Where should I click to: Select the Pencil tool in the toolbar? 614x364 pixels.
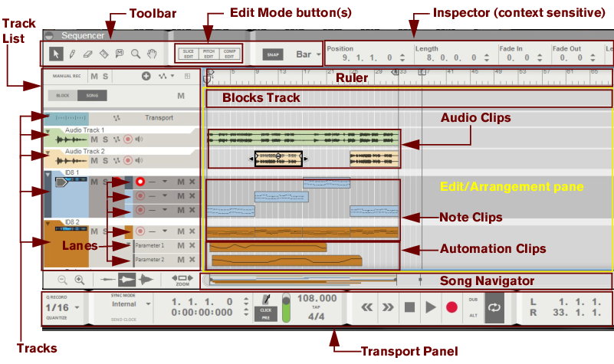click(x=71, y=54)
